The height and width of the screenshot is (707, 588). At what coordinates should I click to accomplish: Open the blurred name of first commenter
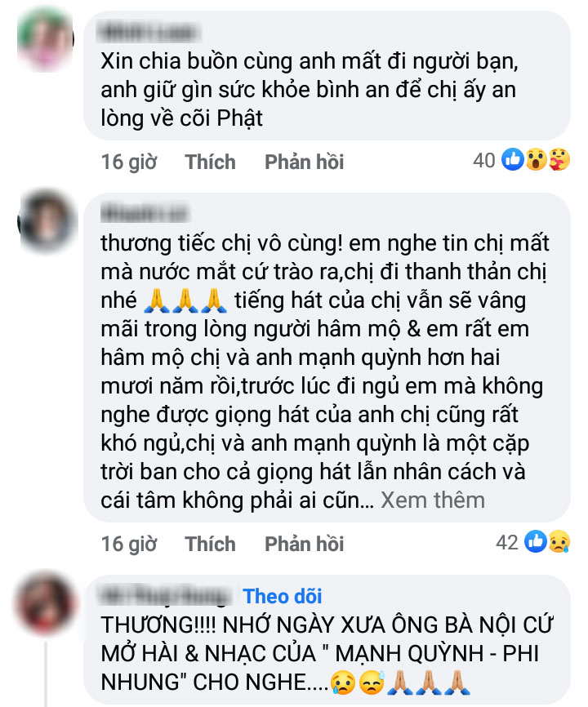tap(148, 33)
